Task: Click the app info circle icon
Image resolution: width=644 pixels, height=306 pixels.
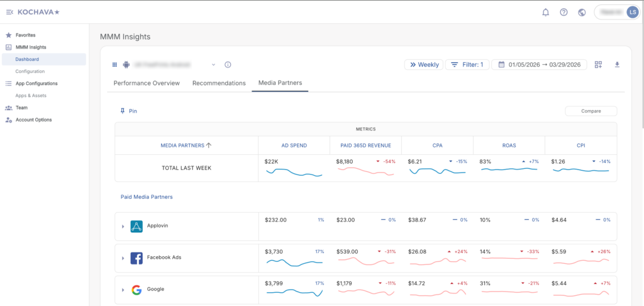Action: pyautogui.click(x=228, y=65)
